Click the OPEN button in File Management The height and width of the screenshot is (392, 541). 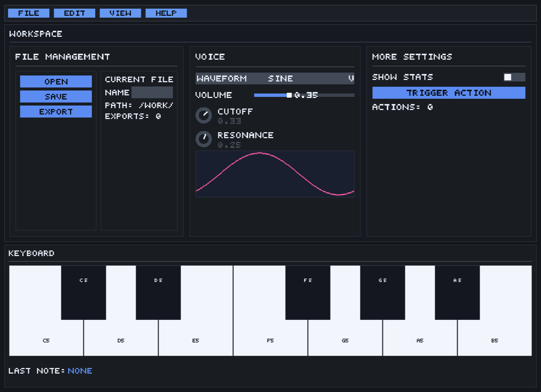(x=56, y=81)
